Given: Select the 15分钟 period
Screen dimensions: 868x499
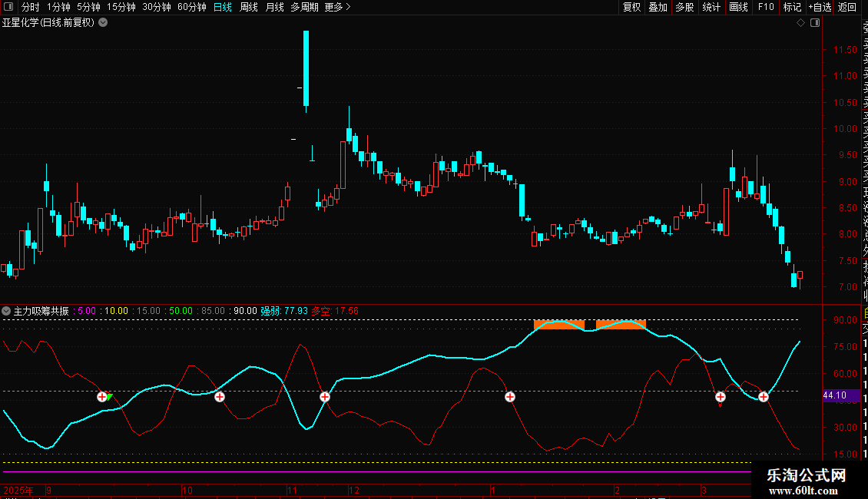Looking at the screenshot, I should tap(121, 7).
